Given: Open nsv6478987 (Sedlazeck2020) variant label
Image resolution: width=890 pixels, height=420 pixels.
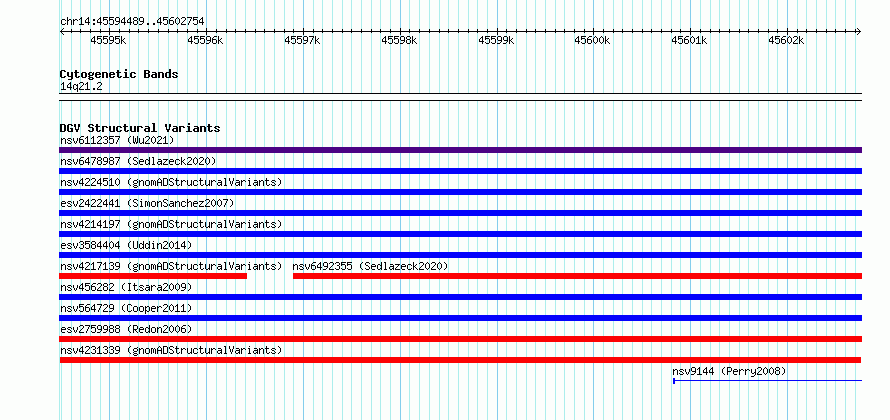Looking at the screenshot, I should coord(138,161).
